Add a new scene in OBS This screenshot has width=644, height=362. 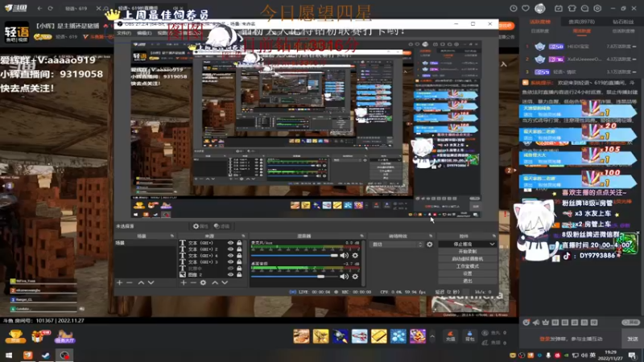(x=119, y=283)
